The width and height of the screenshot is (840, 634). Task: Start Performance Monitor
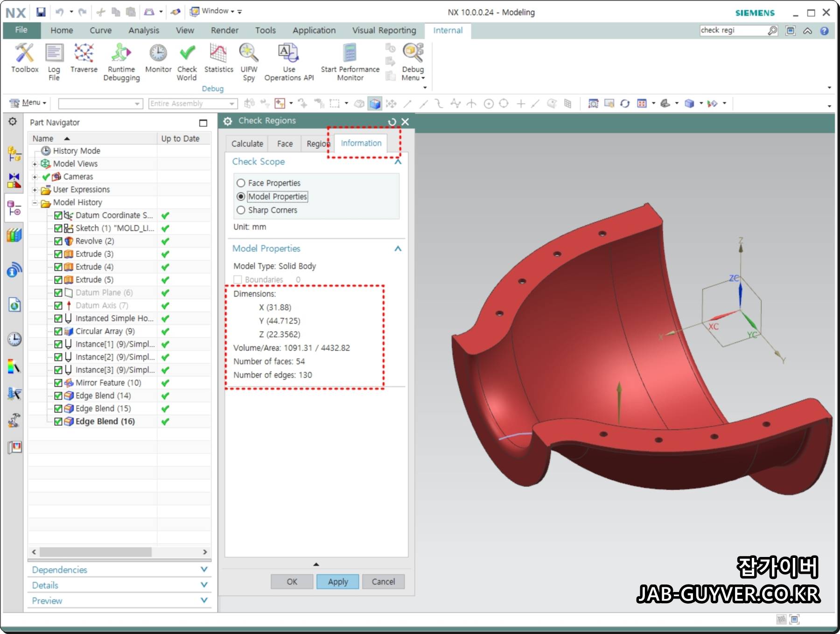point(350,62)
